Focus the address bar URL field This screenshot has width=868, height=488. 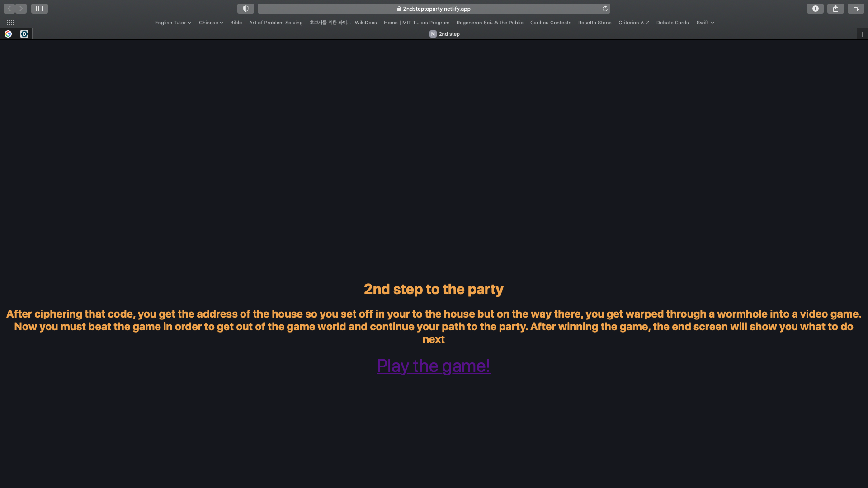(434, 9)
